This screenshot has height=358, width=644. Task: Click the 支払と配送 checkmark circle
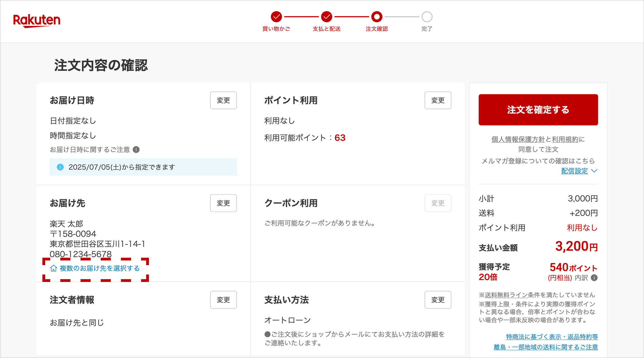pyautogui.click(x=326, y=17)
